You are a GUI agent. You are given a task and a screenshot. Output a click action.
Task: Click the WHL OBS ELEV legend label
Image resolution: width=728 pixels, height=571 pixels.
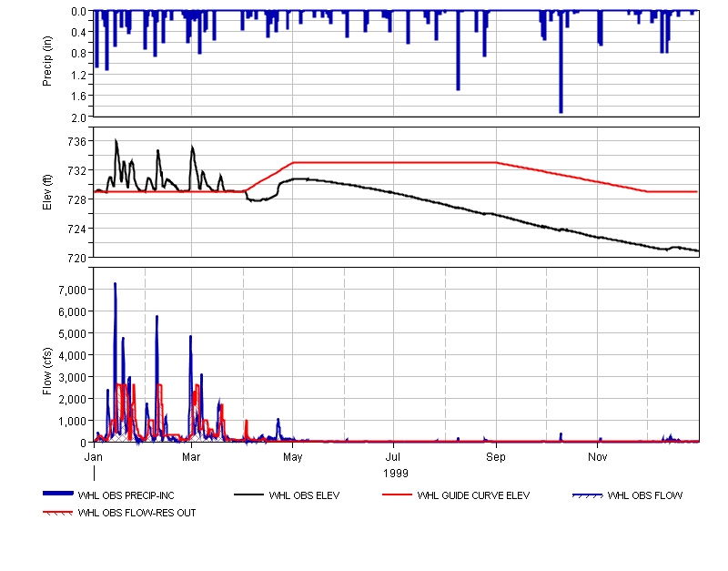[304, 495]
